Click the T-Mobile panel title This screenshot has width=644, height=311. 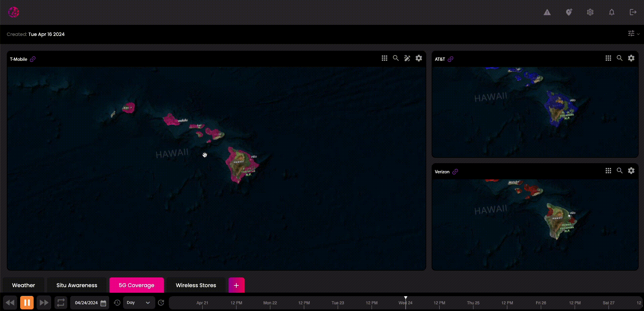pos(18,59)
